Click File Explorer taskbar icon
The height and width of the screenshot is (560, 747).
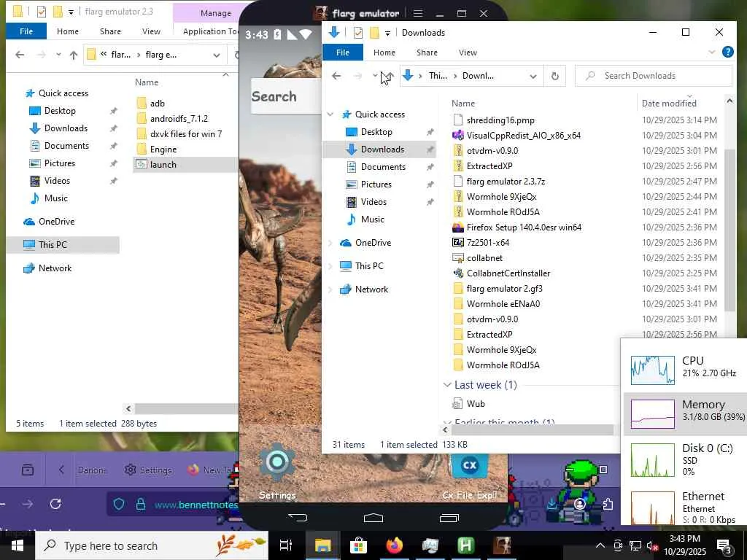[322, 545]
